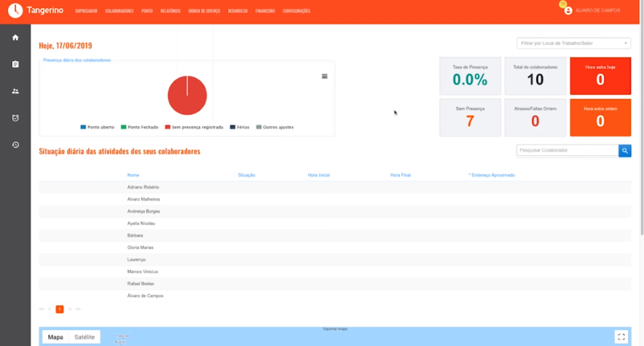The image size is (644, 346).
Task: Sort table by Hora Inicial column
Action: click(x=319, y=175)
